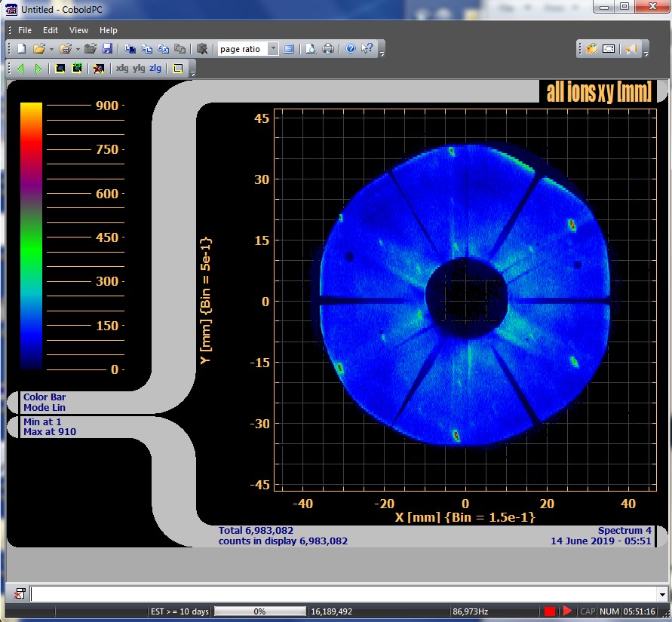
Task: Click the print preview magnifier icon
Action: click(x=311, y=49)
